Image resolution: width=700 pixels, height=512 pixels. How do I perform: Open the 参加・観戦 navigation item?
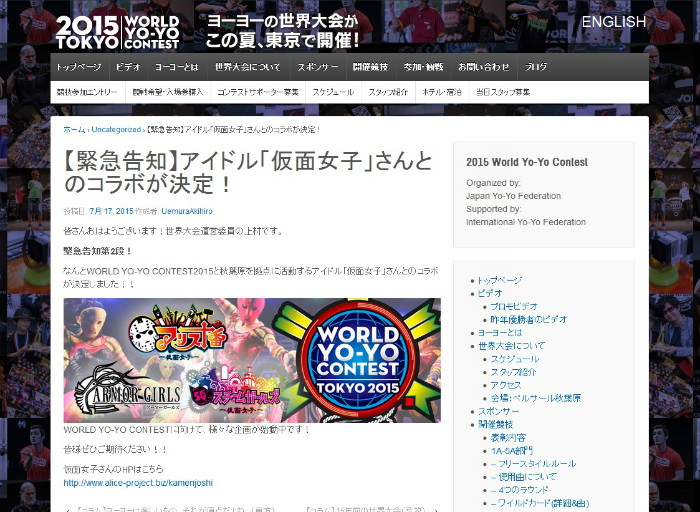click(x=423, y=67)
